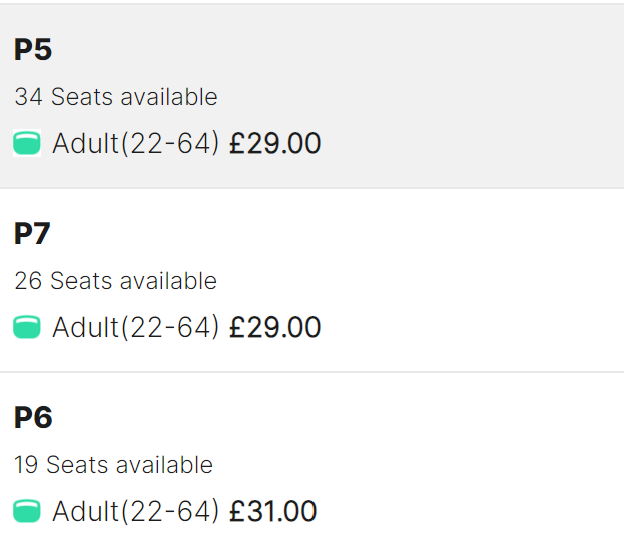Click the '19 Seats available' text

pos(113,464)
